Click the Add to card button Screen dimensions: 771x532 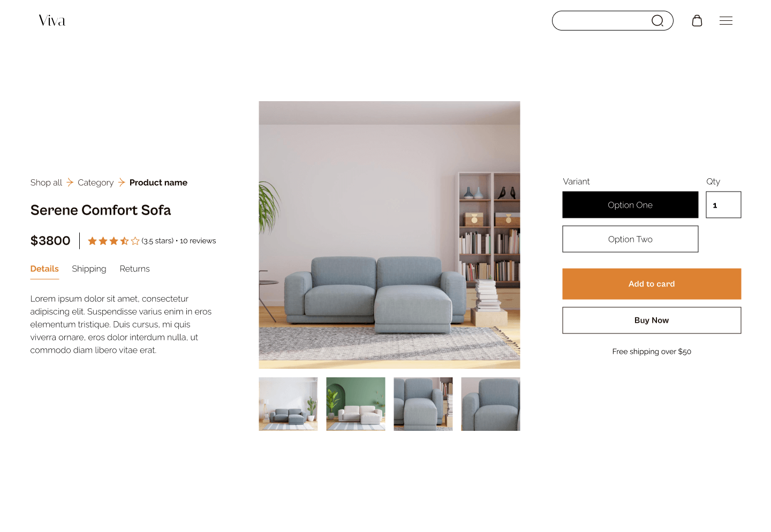[x=652, y=284]
